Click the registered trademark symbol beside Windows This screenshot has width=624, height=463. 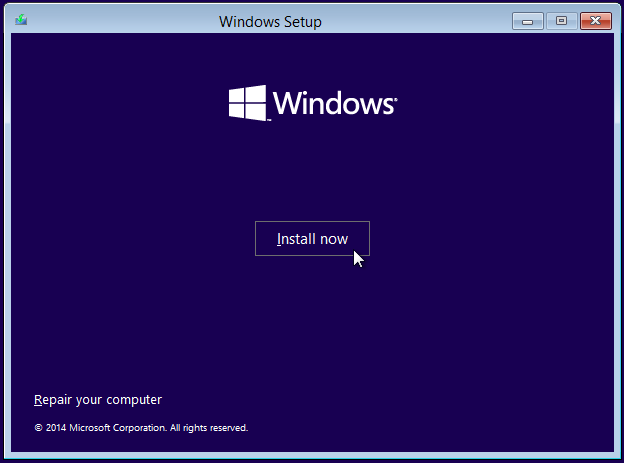tap(396, 98)
